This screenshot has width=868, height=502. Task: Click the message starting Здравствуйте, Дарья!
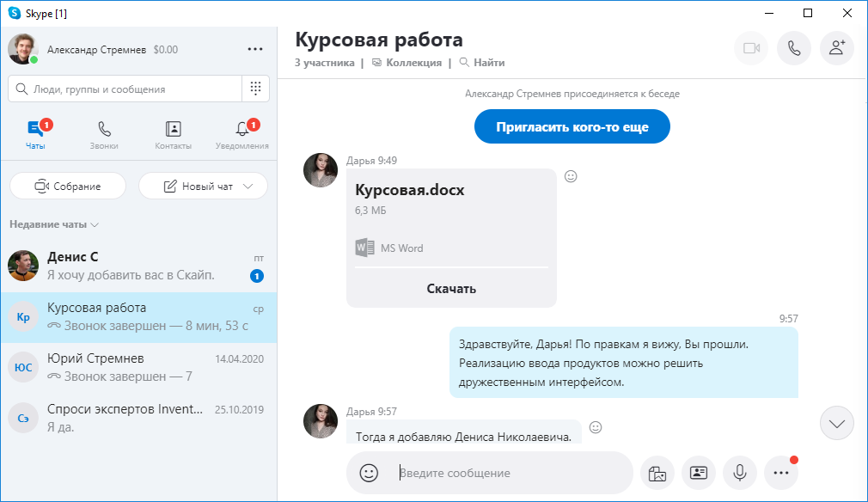(624, 363)
